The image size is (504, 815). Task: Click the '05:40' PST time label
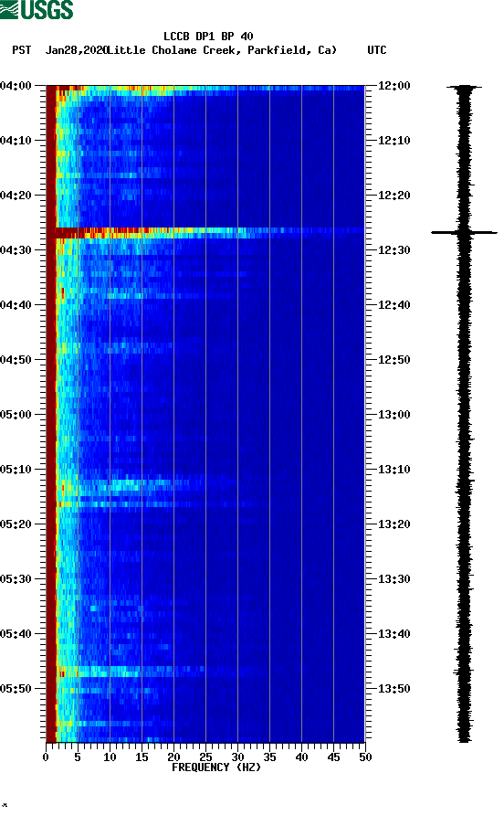pos(16,633)
